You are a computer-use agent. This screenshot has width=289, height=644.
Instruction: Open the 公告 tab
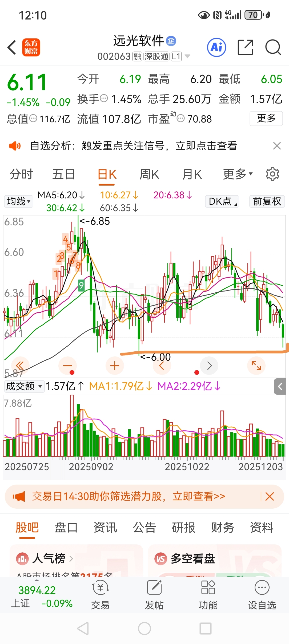click(144, 528)
